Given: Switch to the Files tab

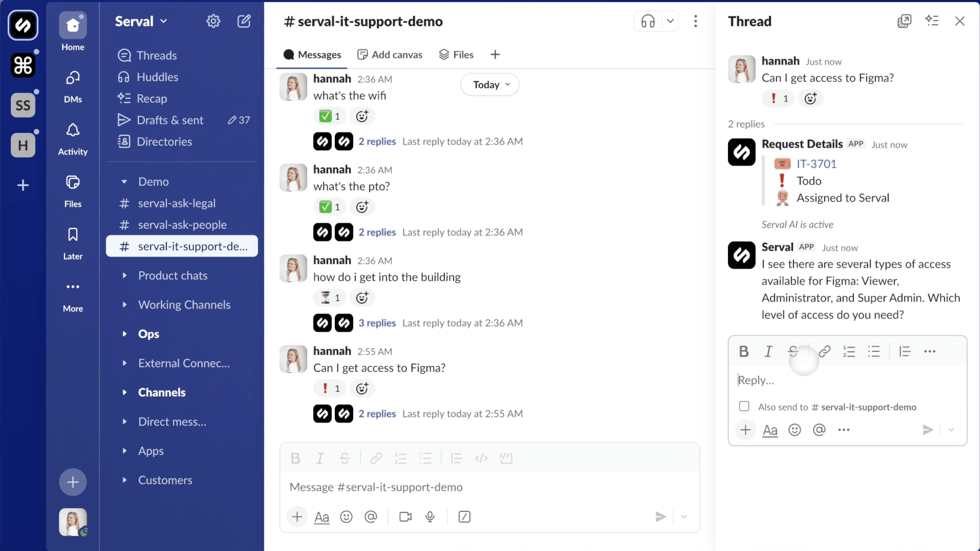Looking at the screenshot, I should coord(456,55).
